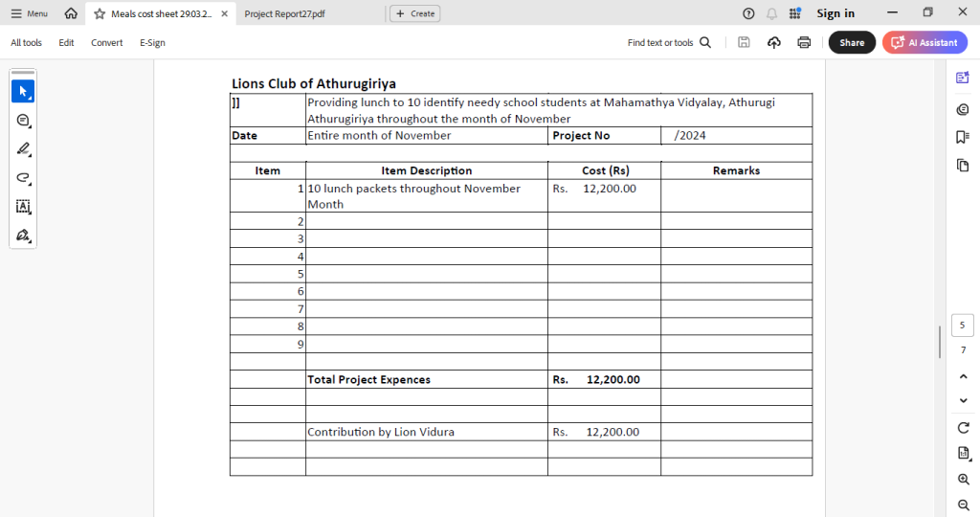Click 'Contribution by Lion Vidura' cell
980x517 pixels.
(427, 432)
